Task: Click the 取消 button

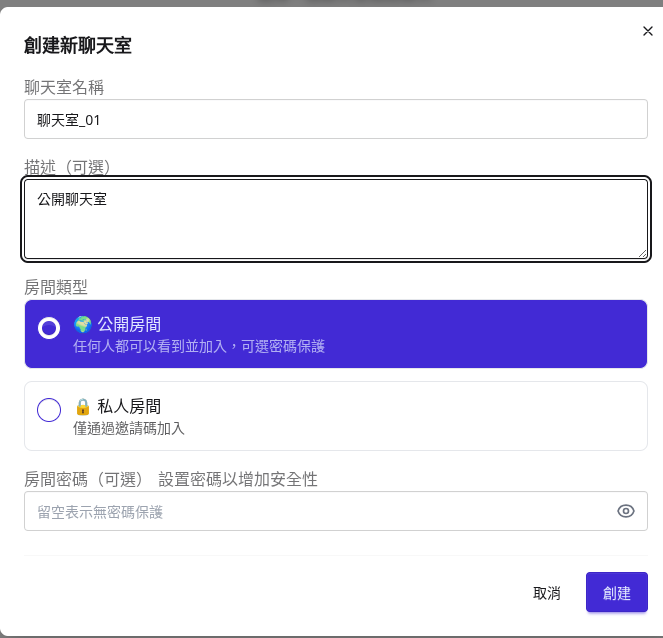Action: 546,593
